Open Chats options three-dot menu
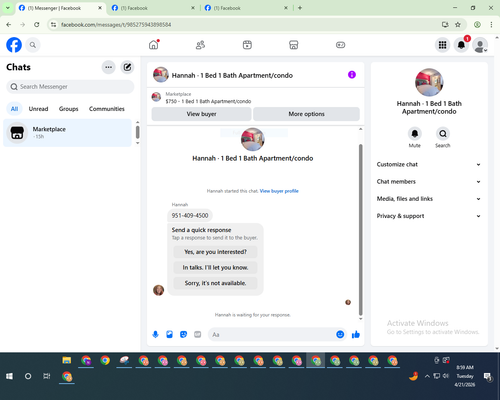 [x=108, y=67]
